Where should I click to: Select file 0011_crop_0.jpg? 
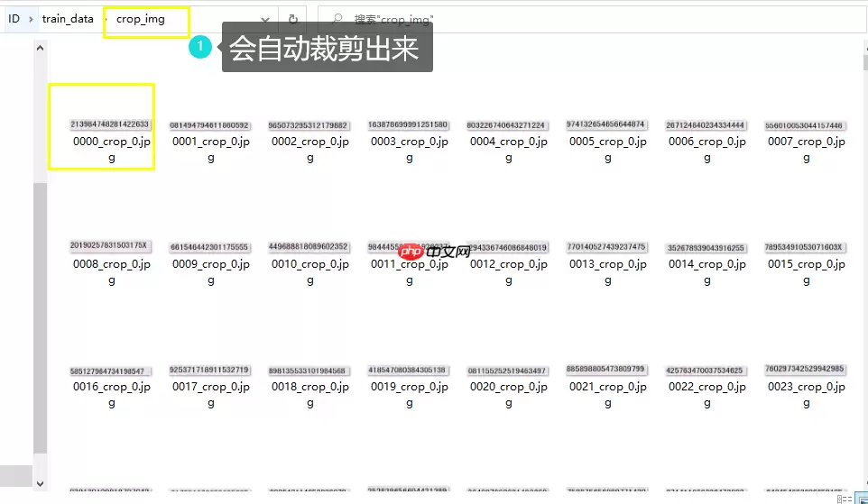pyautogui.click(x=409, y=263)
